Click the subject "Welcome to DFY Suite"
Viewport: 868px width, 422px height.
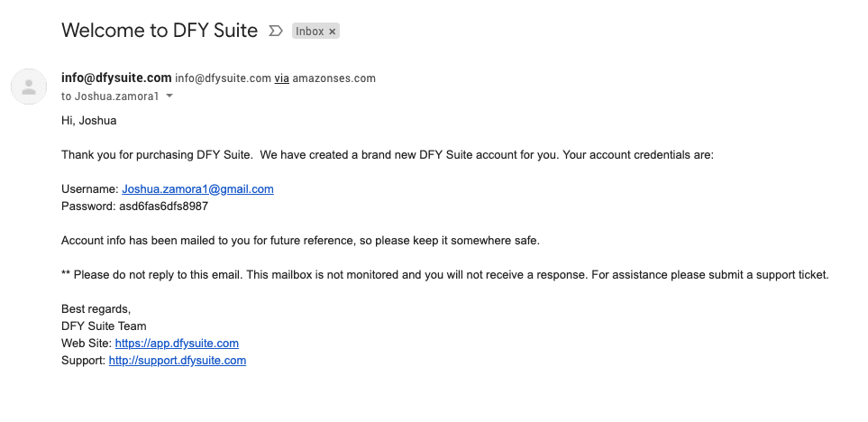point(160,30)
